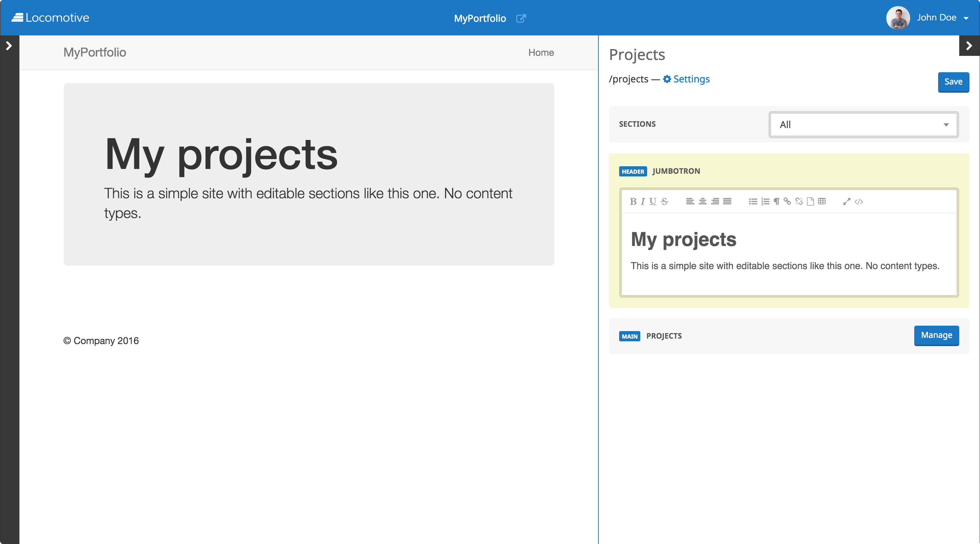Toggle italic formatting in editor toolbar
Screen dimensions: 980x544
coord(643,202)
